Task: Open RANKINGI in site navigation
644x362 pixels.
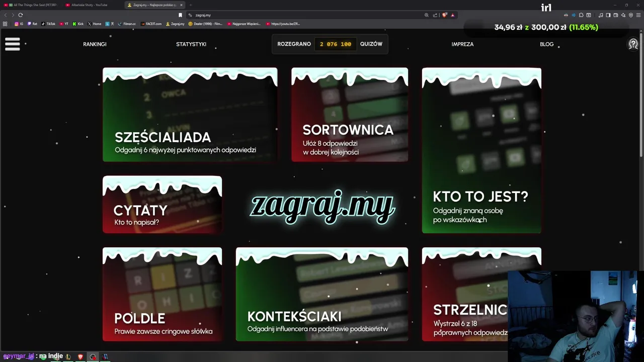Action: coord(95,44)
